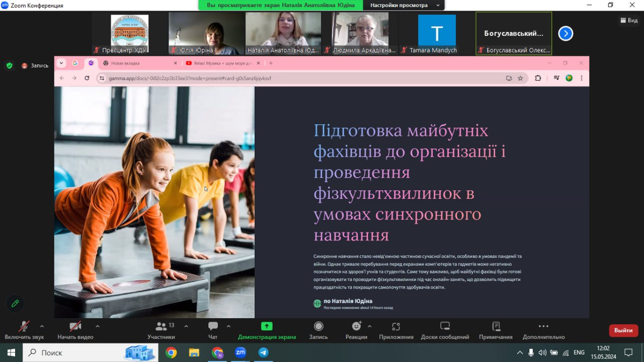Click green pencil annotation icon
Image resolution: width=644 pixels, height=362 pixels.
click(x=15, y=303)
